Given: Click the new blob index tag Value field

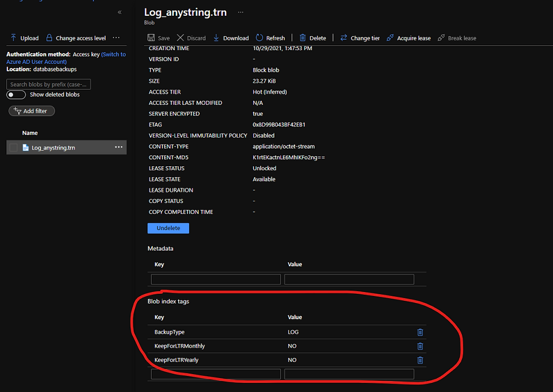Looking at the screenshot, I should 349,374.
